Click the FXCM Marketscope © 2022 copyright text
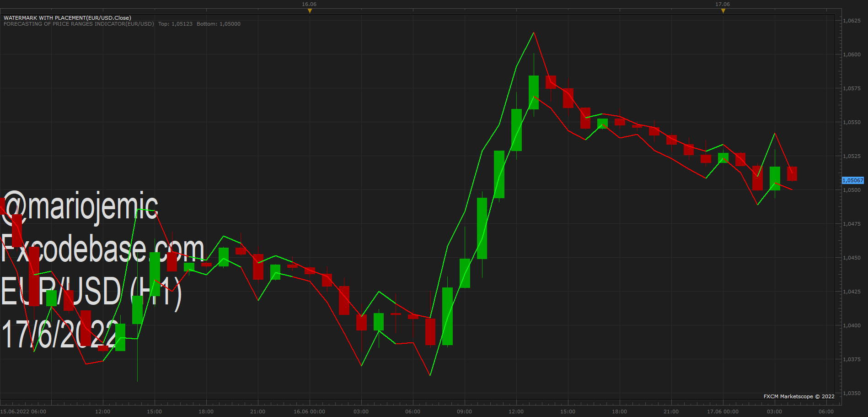The image size is (868, 417). 799,396
